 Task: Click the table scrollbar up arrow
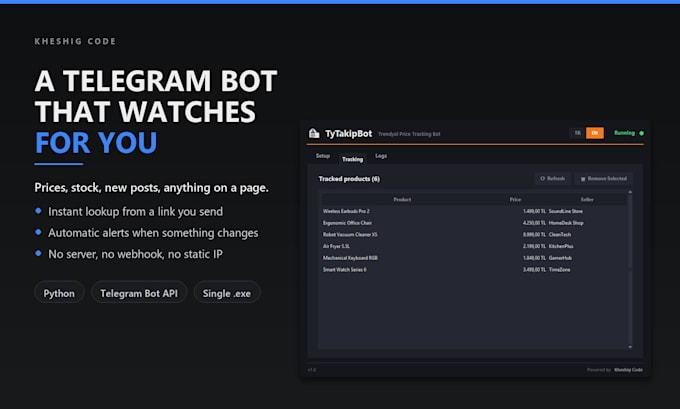tap(630, 192)
